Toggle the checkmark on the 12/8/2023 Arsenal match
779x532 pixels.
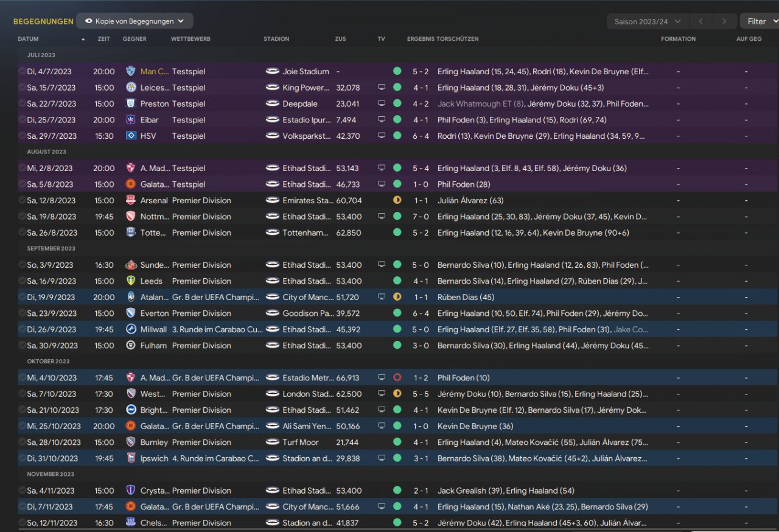point(22,200)
